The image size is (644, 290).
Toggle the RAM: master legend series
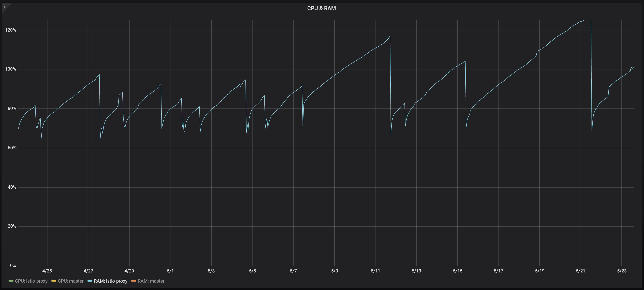point(151,281)
